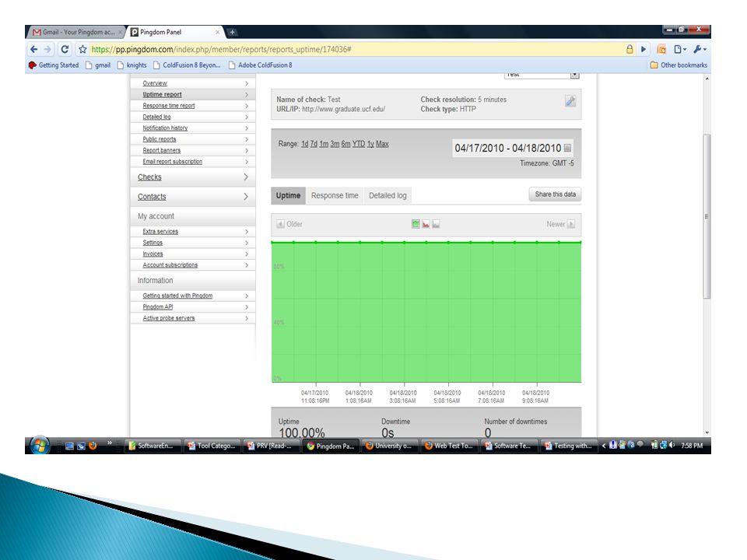
Task: Set range to 7d
Action: pyautogui.click(x=314, y=144)
